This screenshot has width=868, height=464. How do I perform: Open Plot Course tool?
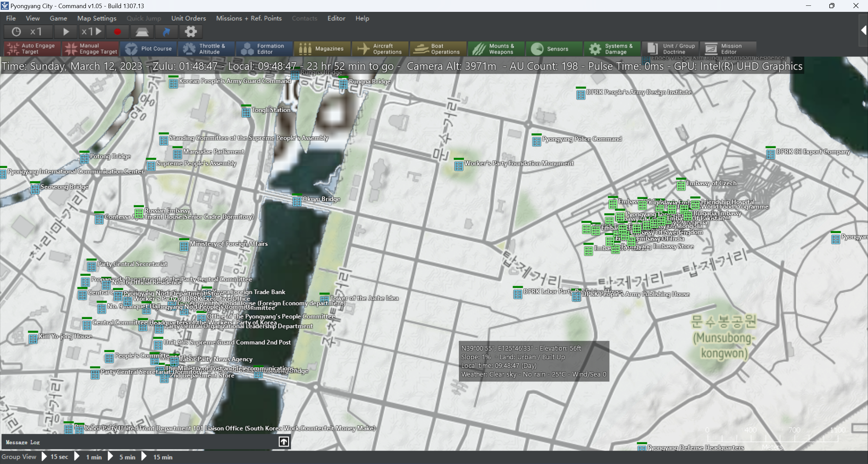[149, 48]
